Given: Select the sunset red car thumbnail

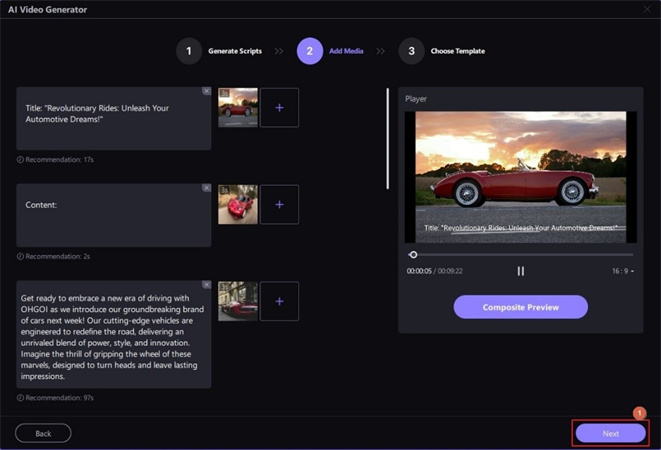Looking at the screenshot, I should tap(238, 108).
